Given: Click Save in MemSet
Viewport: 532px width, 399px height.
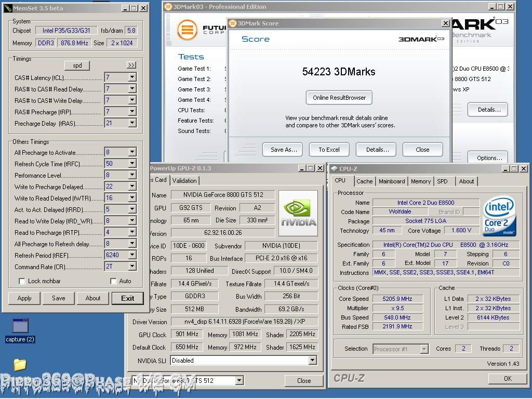Looking at the screenshot, I should coord(58,298).
